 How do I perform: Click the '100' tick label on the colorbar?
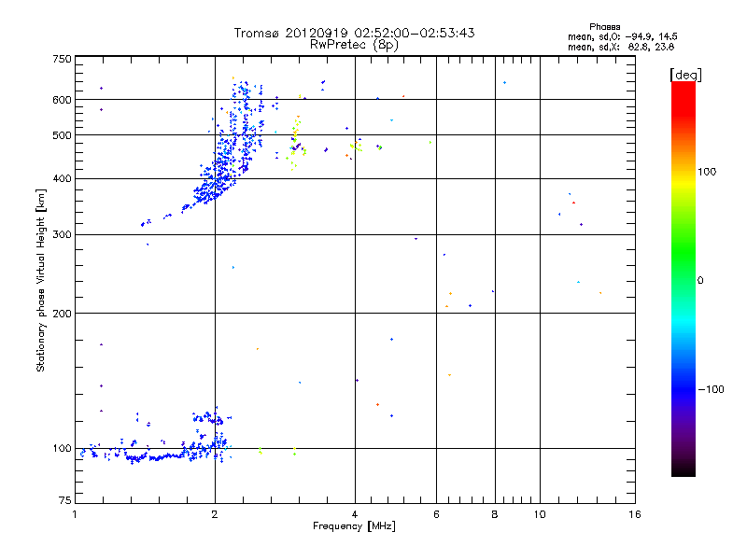[707, 172]
